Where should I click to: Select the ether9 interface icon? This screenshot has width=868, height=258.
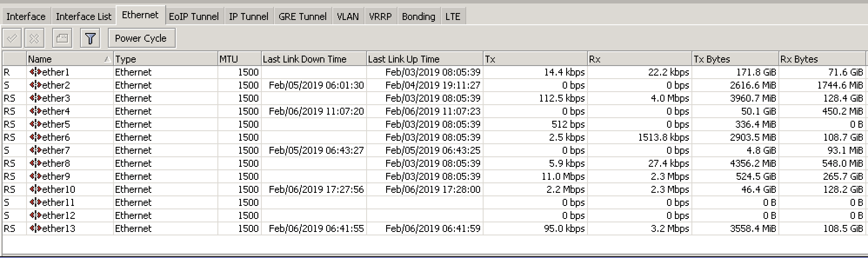pos(35,176)
